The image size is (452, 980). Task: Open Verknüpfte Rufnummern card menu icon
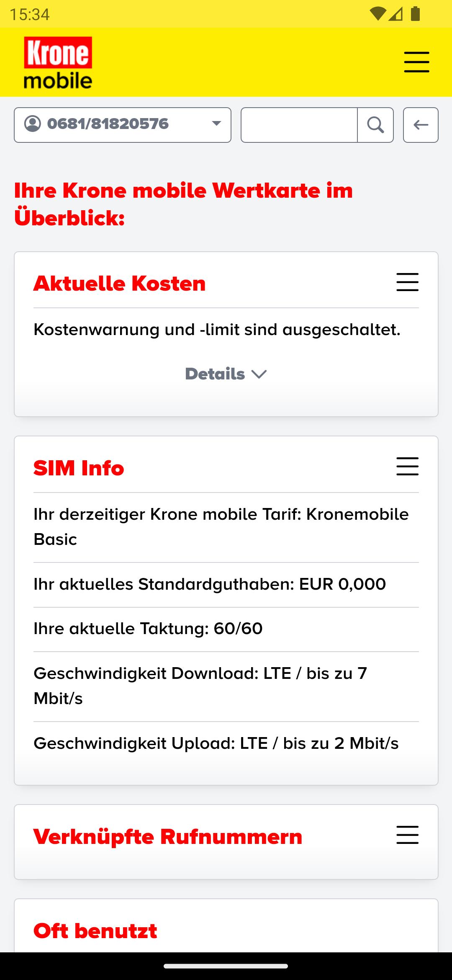407,835
